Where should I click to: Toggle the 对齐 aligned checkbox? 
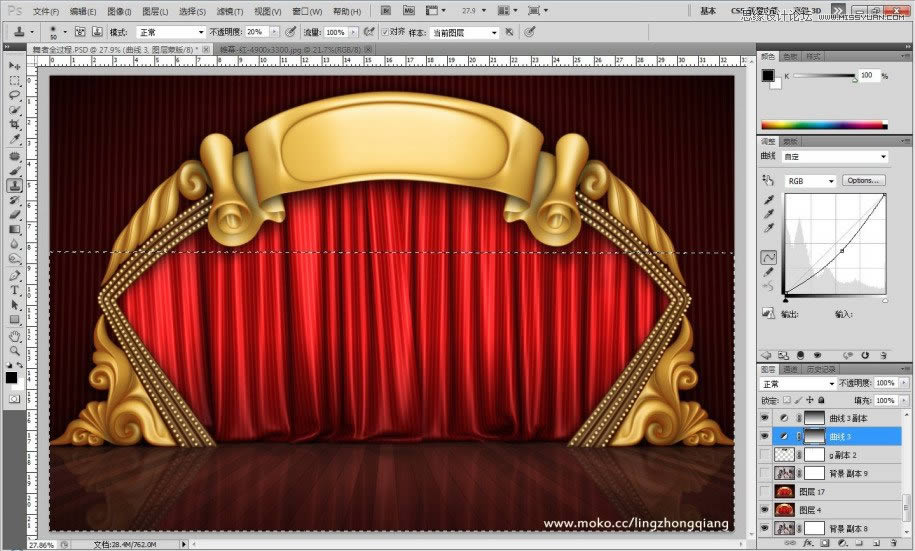point(385,32)
